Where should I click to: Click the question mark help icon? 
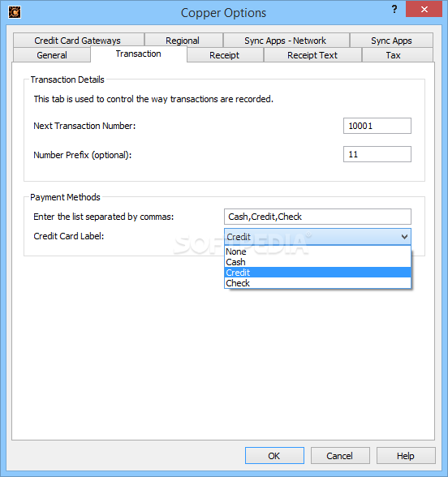[x=394, y=10]
